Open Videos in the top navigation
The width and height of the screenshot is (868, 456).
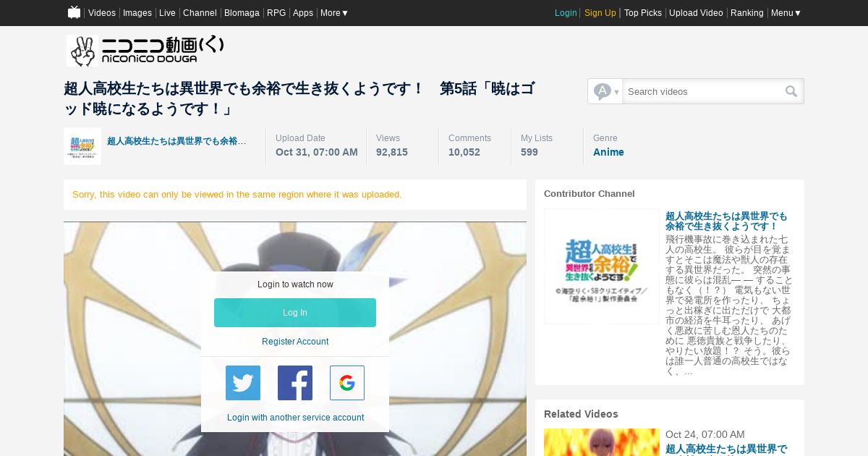coord(102,13)
